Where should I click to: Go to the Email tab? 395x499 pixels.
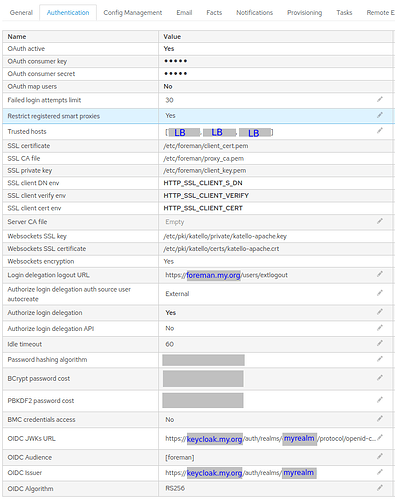[x=184, y=13]
